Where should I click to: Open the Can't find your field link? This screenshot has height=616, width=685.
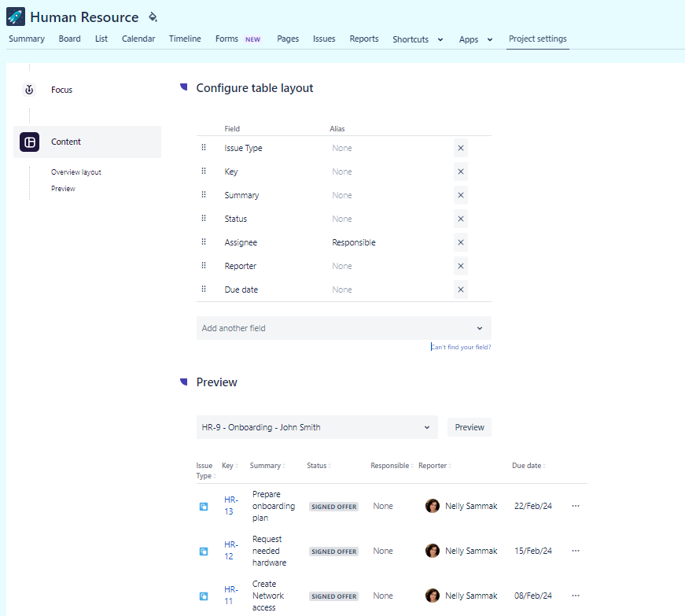click(x=461, y=347)
